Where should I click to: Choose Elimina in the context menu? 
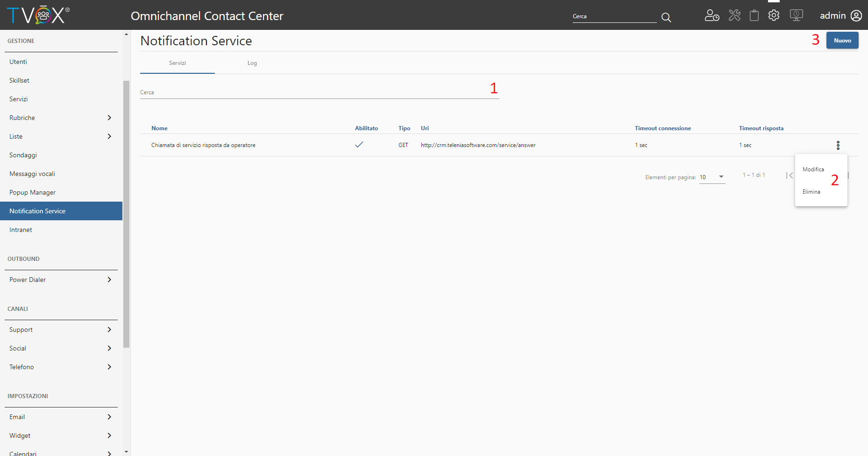coord(811,192)
